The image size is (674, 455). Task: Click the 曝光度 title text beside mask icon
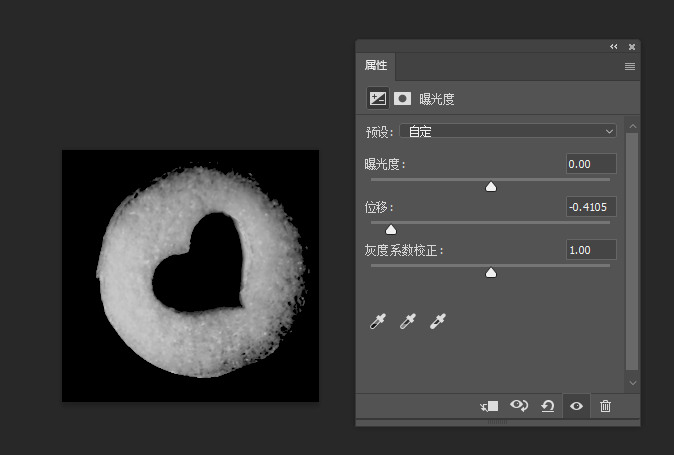[x=437, y=99]
